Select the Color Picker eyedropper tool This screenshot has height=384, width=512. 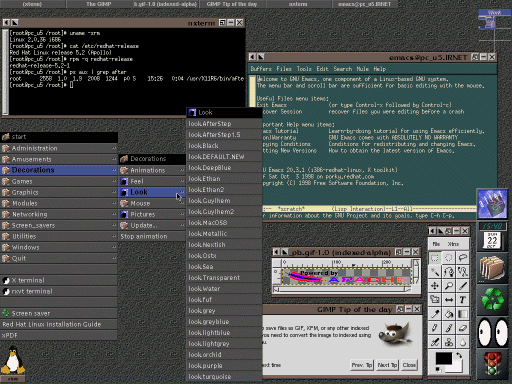pos(435,314)
